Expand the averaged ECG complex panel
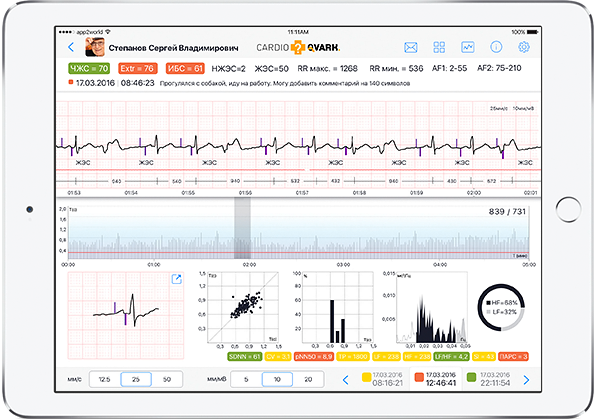Image resolution: width=600 pixels, height=420 pixels. (176, 279)
